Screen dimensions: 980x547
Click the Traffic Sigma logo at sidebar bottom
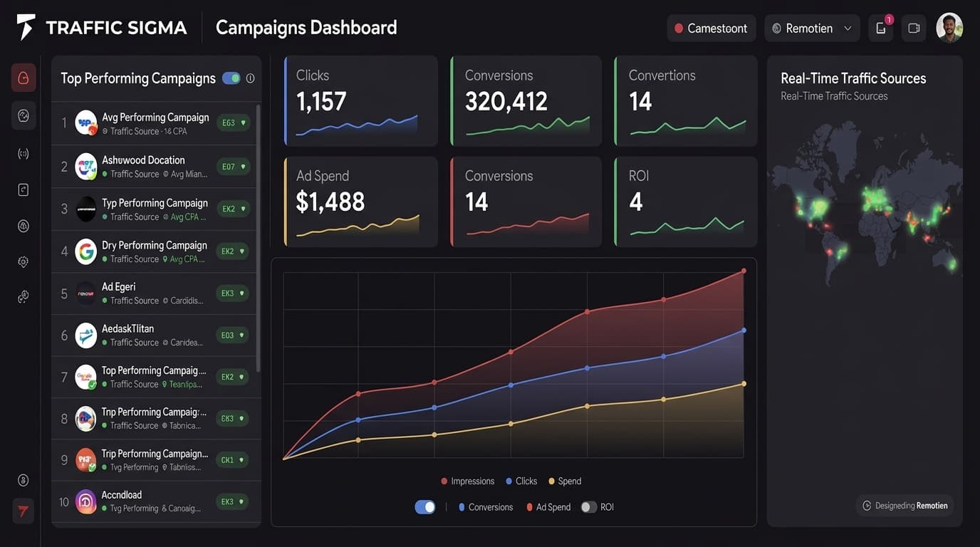coord(24,511)
